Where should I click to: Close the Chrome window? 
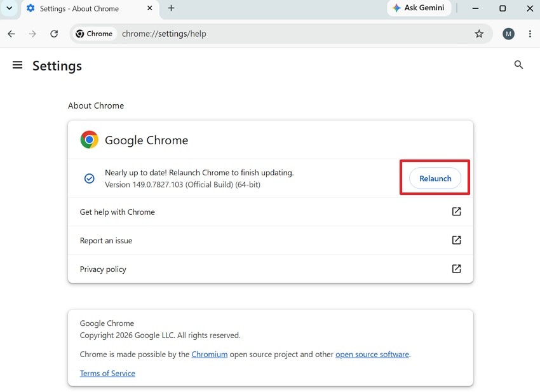pos(530,8)
